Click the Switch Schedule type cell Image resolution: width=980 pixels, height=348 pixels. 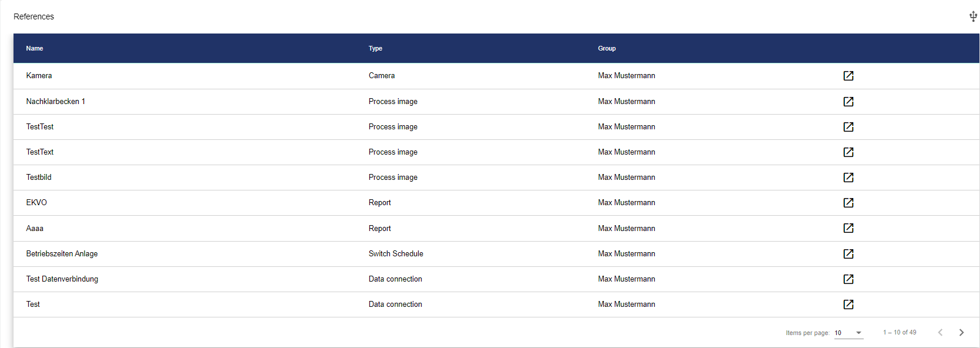396,254
